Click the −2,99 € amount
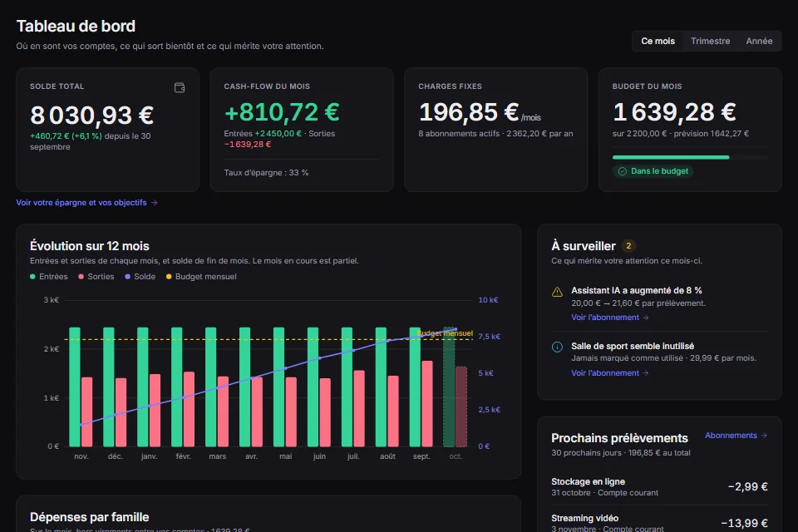798x532 pixels. click(x=747, y=486)
